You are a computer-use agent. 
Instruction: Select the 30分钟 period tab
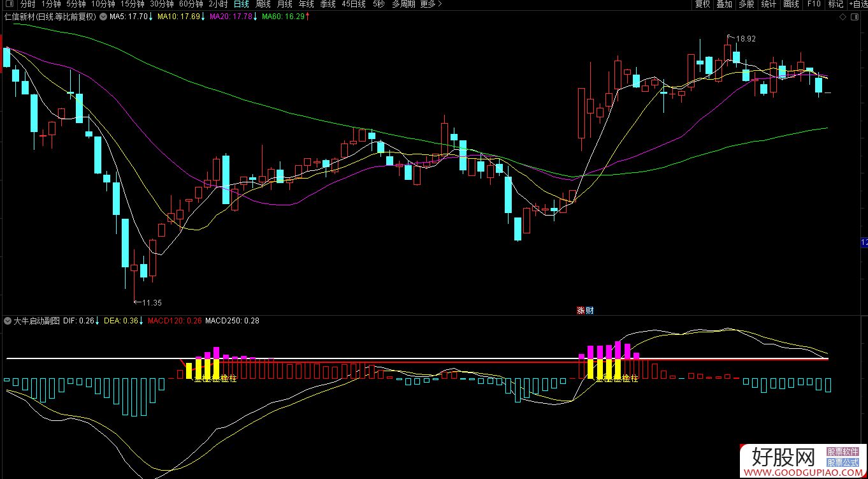click(162, 4)
